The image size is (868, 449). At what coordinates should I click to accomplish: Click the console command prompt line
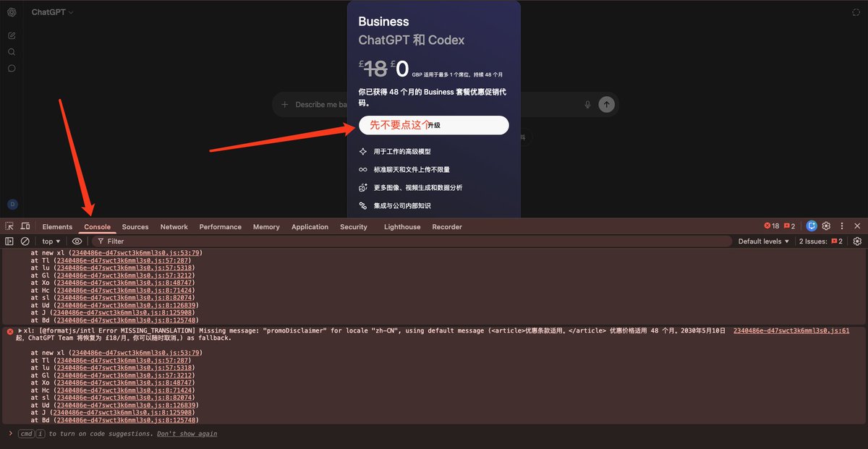pos(434,434)
